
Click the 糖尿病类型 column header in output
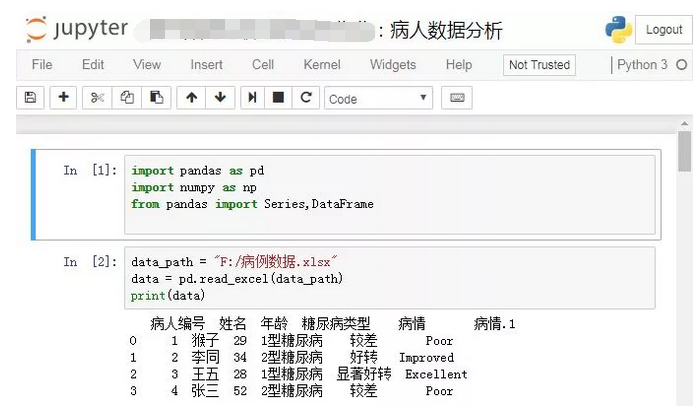(336, 323)
